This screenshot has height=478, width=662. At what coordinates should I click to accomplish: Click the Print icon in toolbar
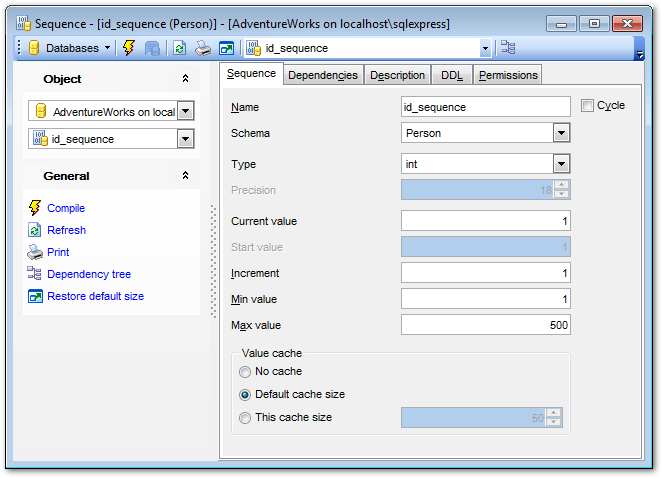pyautogui.click(x=203, y=47)
